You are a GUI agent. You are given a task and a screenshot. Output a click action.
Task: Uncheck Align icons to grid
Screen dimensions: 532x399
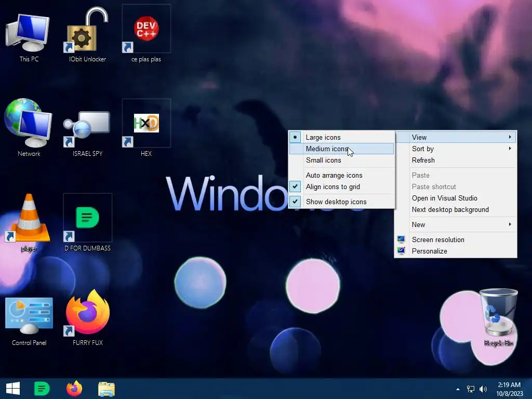pyautogui.click(x=342, y=187)
